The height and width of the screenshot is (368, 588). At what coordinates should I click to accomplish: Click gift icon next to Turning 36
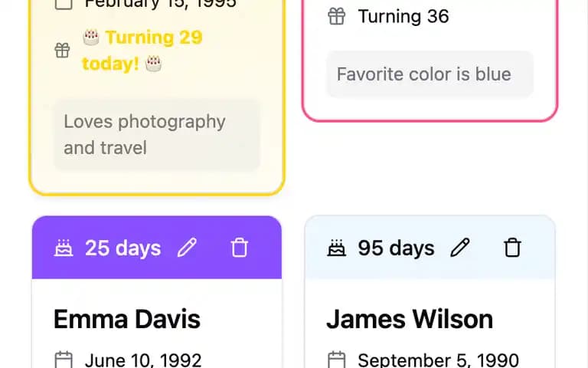336,17
